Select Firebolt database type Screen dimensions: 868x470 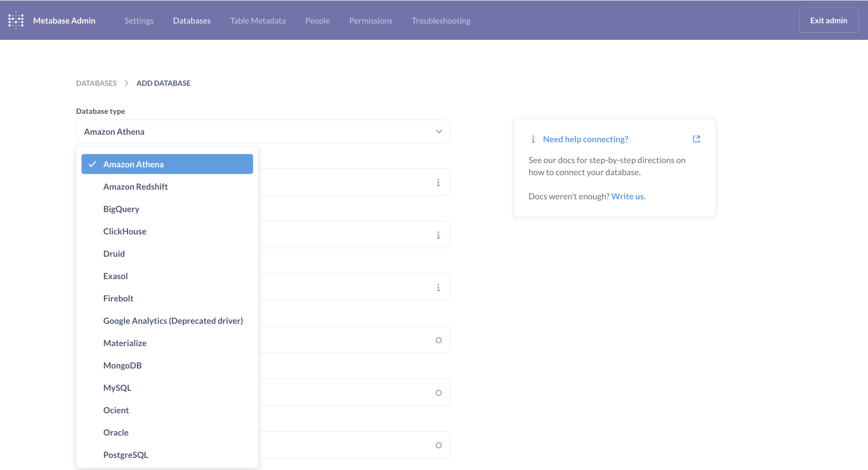pos(167,298)
